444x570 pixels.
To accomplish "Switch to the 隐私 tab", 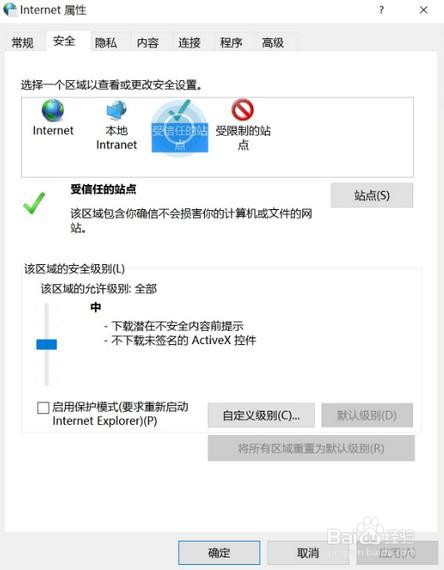I will 106,43.
